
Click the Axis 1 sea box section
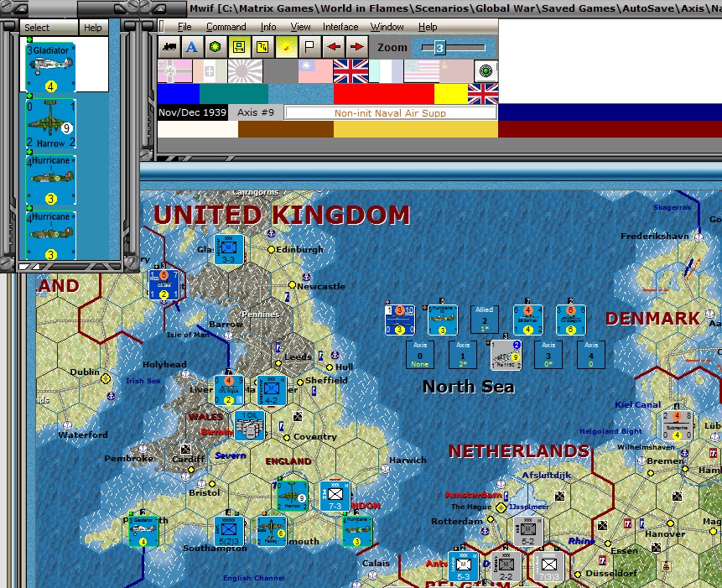[463, 355]
